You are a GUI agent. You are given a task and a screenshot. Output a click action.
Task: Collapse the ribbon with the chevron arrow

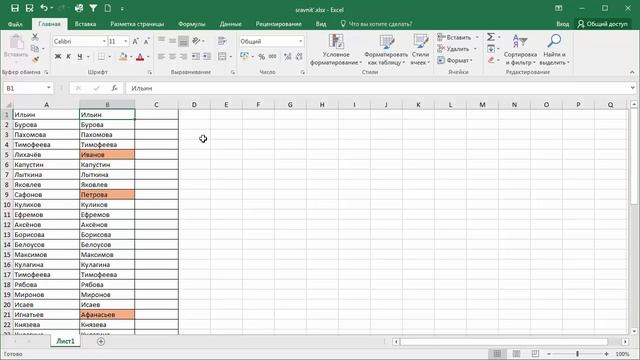click(x=632, y=72)
